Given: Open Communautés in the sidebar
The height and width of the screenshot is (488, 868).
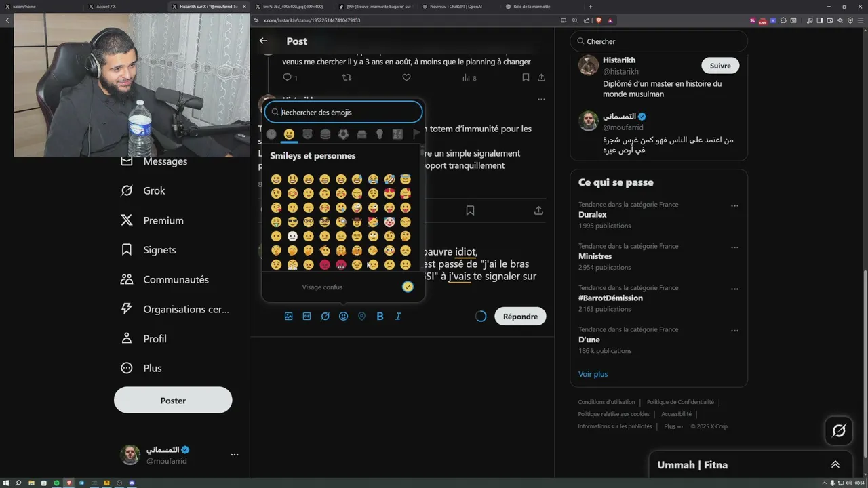Looking at the screenshot, I should [x=164, y=279].
